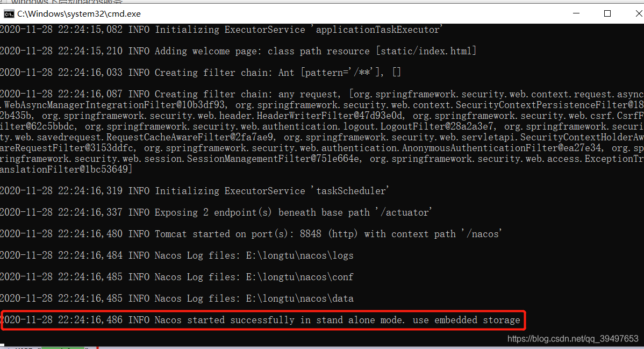Click the text SessionManagementFilter@751e664e
The width and height of the screenshot is (644, 349).
tap(274, 158)
